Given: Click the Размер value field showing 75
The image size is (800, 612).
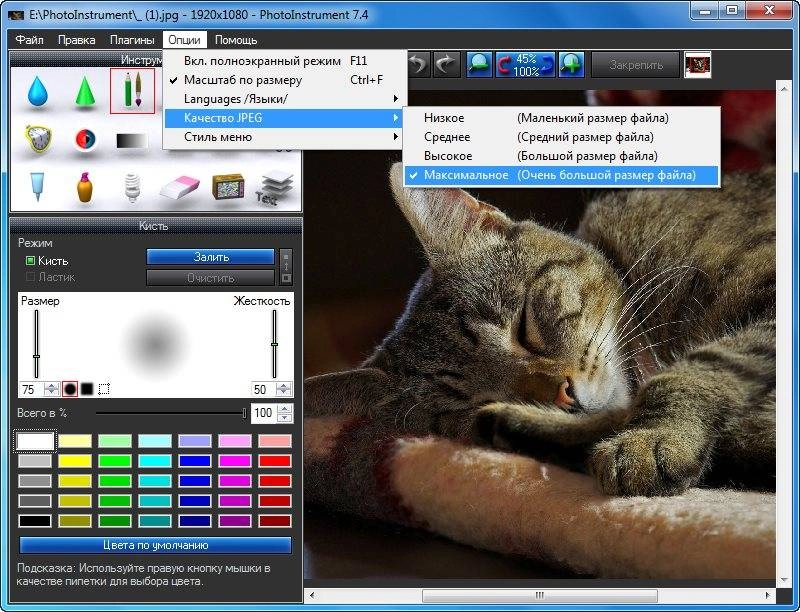Looking at the screenshot, I should coord(31,390).
